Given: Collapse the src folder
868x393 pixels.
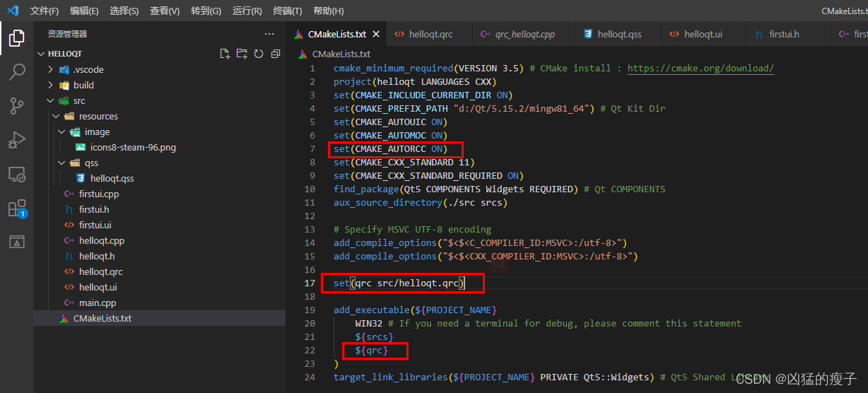Looking at the screenshot, I should click(50, 100).
